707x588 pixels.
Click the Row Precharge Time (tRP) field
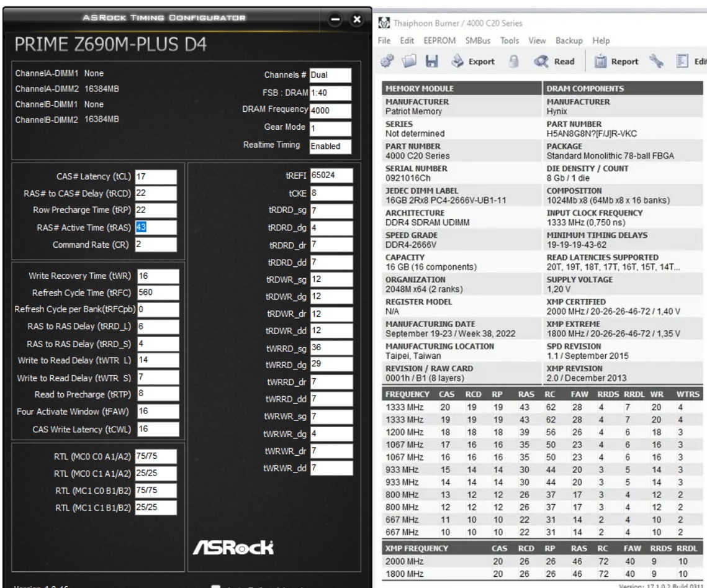(156, 210)
